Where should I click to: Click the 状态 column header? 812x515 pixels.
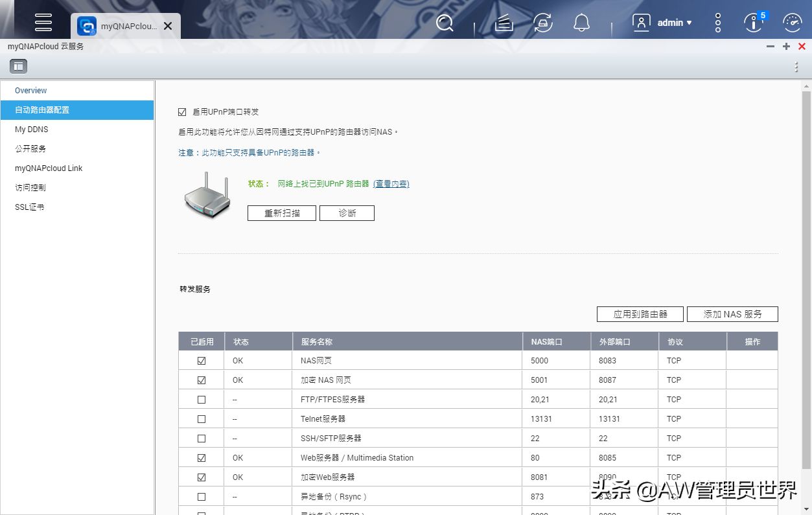[x=259, y=341]
